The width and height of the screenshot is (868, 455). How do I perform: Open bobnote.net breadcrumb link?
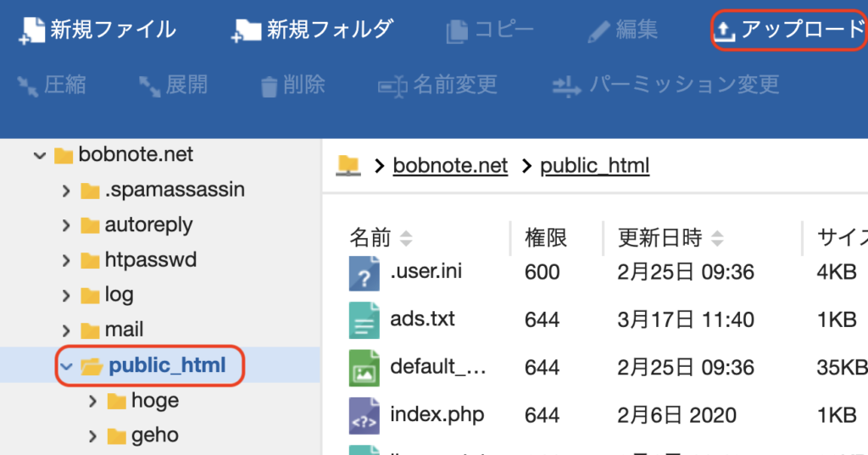click(450, 165)
